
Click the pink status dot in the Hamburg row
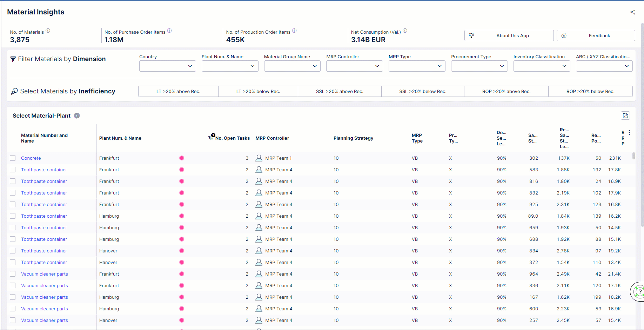[x=182, y=216]
